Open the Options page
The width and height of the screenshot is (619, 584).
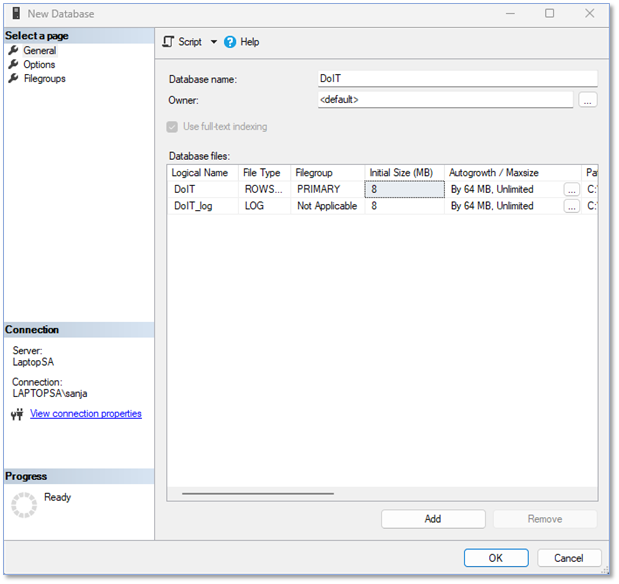[x=39, y=65]
